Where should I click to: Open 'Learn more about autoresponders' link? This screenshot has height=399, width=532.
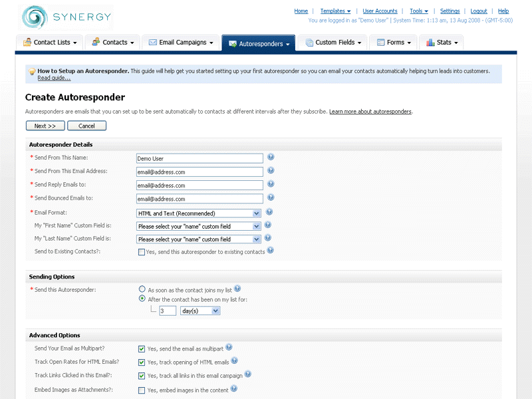coord(370,112)
